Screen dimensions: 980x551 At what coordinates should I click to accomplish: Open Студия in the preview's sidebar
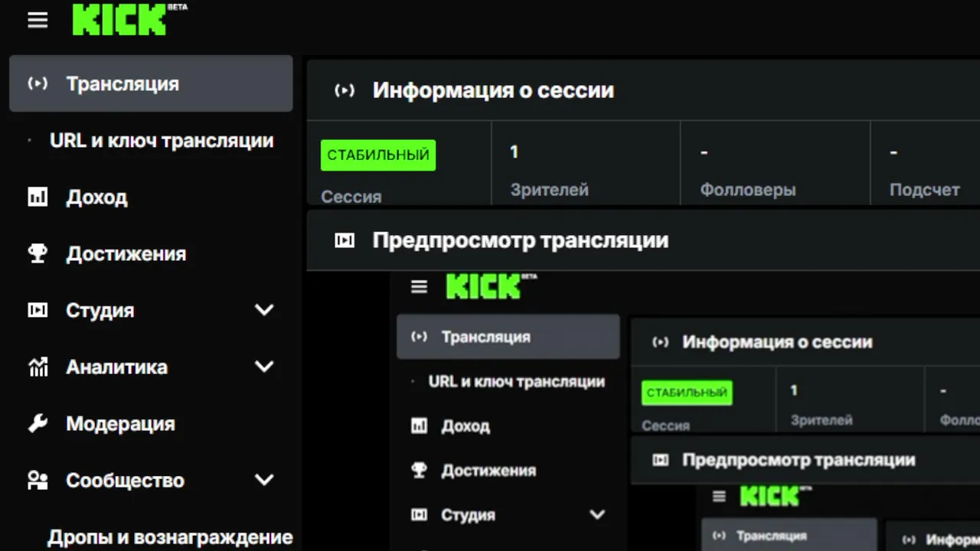(x=468, y=515)
